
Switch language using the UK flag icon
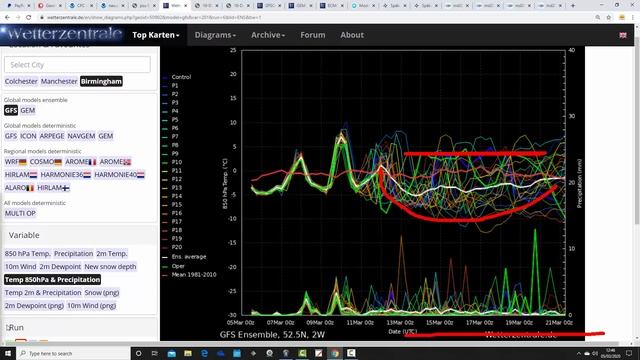623,35
